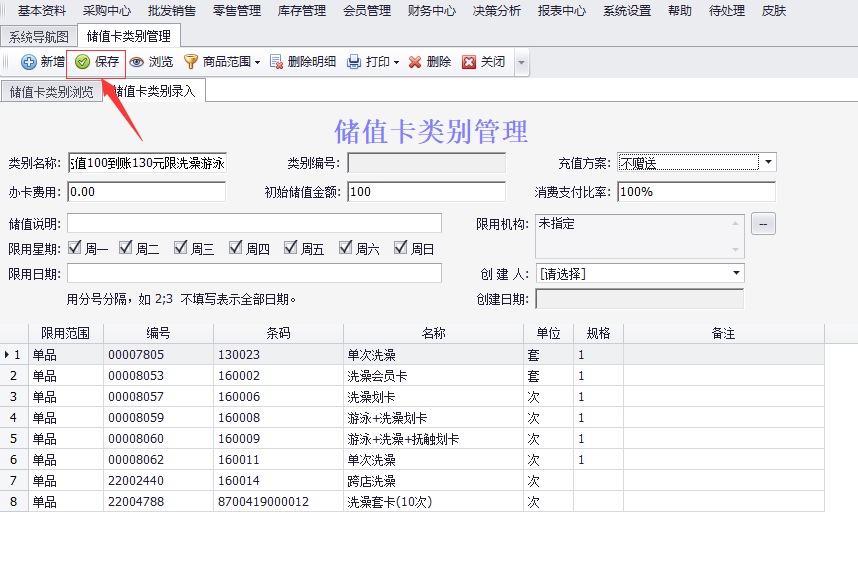Click the 商品范围 filter icon
Viewport: 858px width, 566px height.
190,62
